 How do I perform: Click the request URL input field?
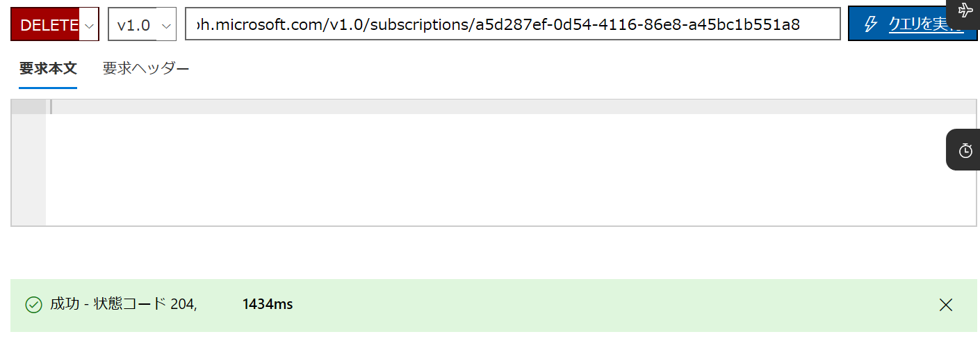513,25
